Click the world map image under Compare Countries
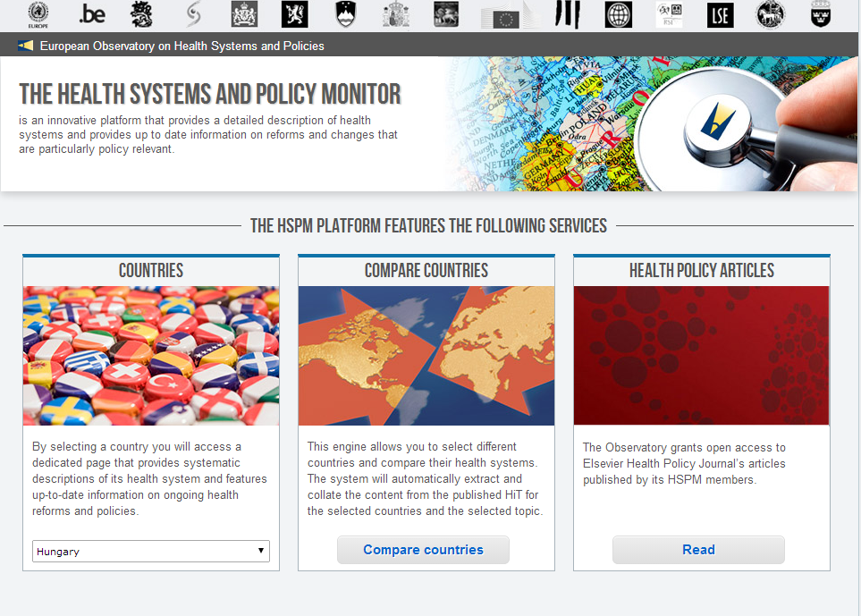 (426, 355)
